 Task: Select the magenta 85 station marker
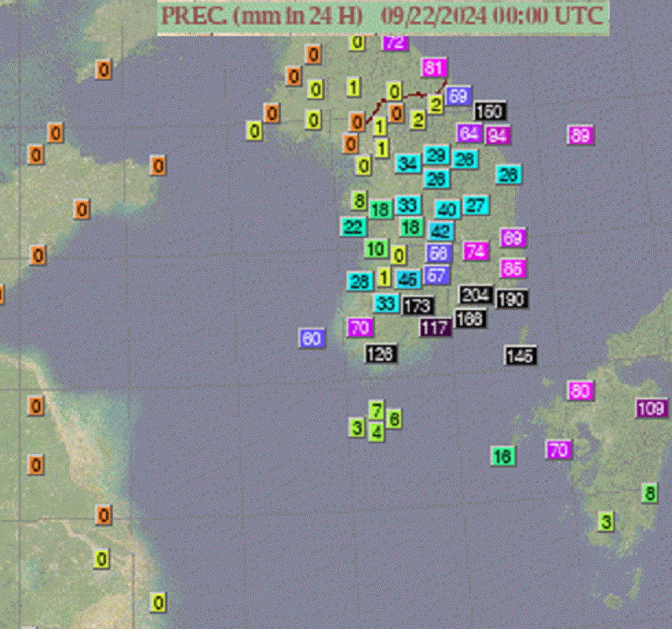point(512,269)
